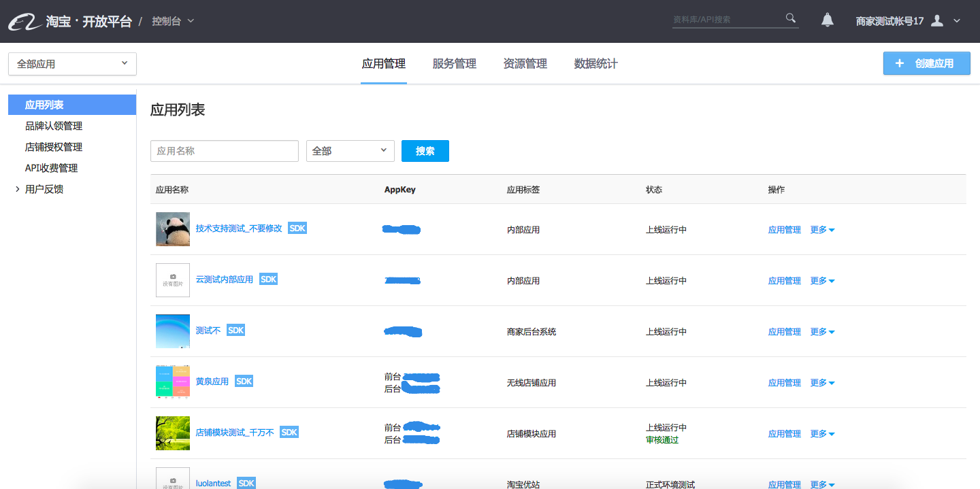Switch to 数据统计 tab
This screenshot has width=980, height=489.
tap(596, 64)
